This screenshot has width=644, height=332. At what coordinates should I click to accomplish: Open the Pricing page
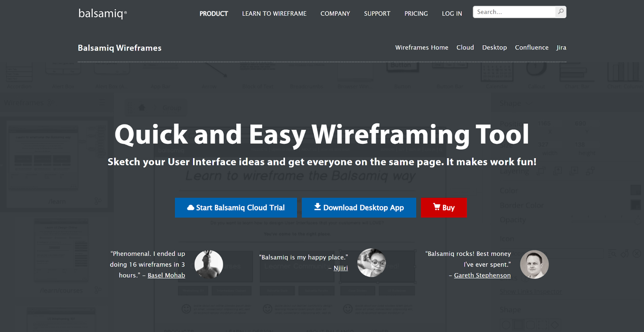(416, 13)
